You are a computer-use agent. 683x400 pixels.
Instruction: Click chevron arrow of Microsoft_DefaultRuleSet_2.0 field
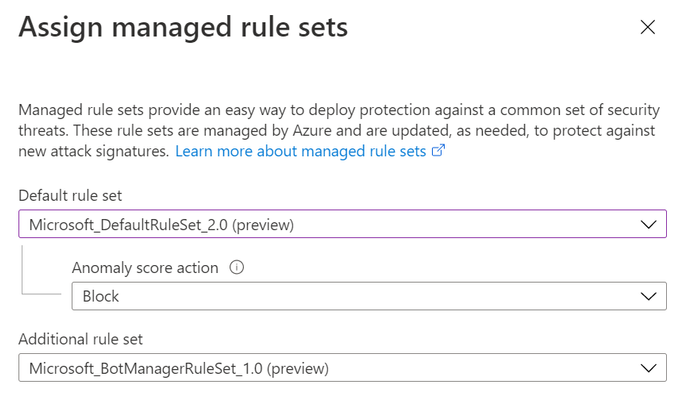coord(649,224)
